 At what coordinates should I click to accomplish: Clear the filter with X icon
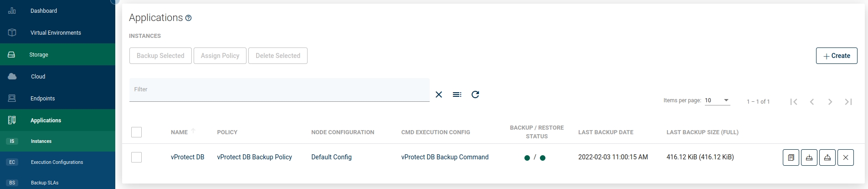(x=439, y=94)
